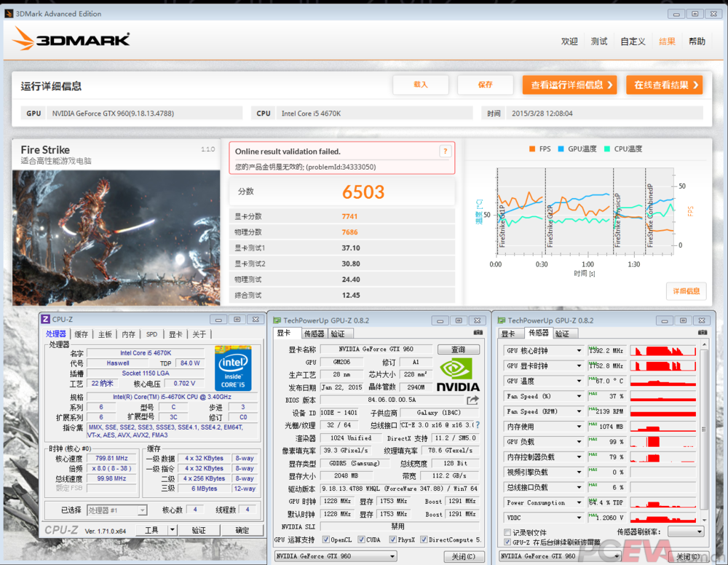Click the orange 查看运行详细信息 button

click(570, 85)
